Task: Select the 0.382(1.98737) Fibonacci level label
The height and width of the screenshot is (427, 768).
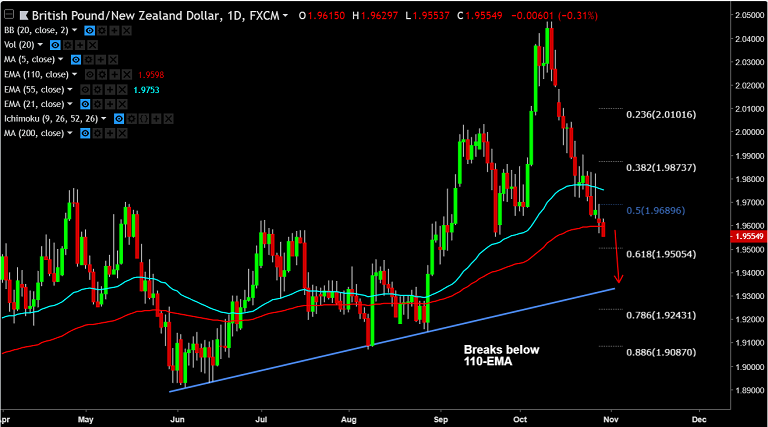Action: (x=661, y=167)
